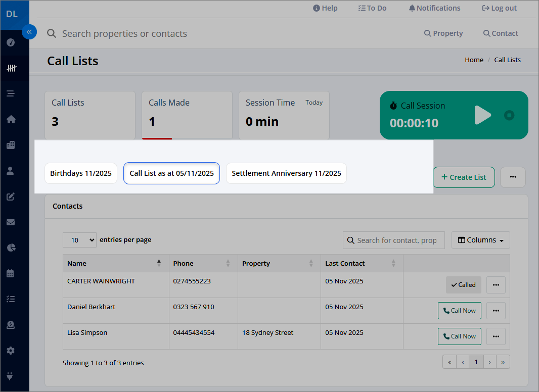Click the stopwatch icon in Call Session

[x=393, y=106]
